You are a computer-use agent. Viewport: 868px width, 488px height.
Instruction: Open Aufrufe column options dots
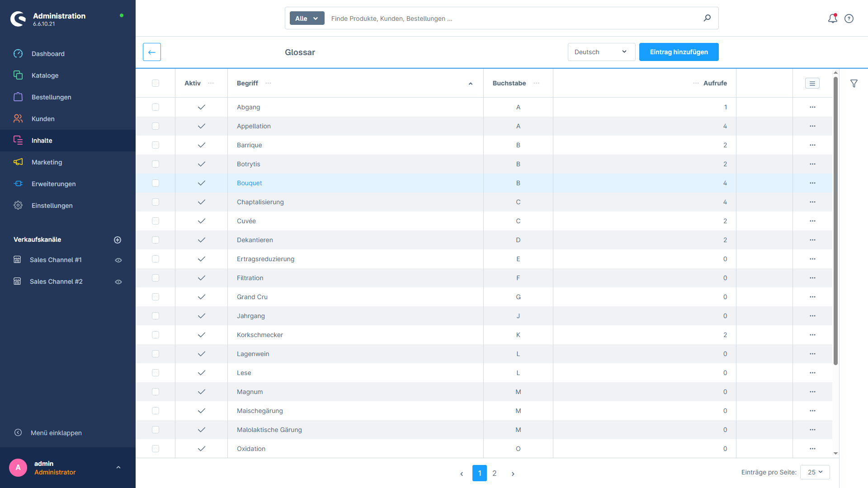click(x=696, y=83)
